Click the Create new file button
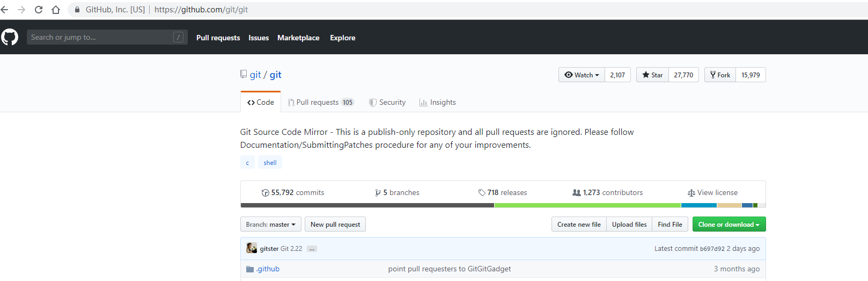This screenshot has width=868, height=281. click(x=579, y=224)
